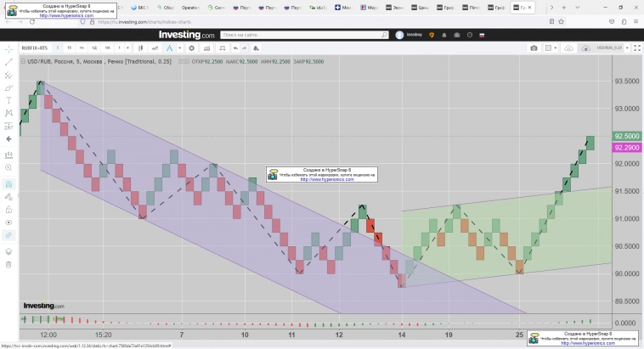Select the trend line drawing tool
Screen dimensions: 644x349
tap(8, 62)
